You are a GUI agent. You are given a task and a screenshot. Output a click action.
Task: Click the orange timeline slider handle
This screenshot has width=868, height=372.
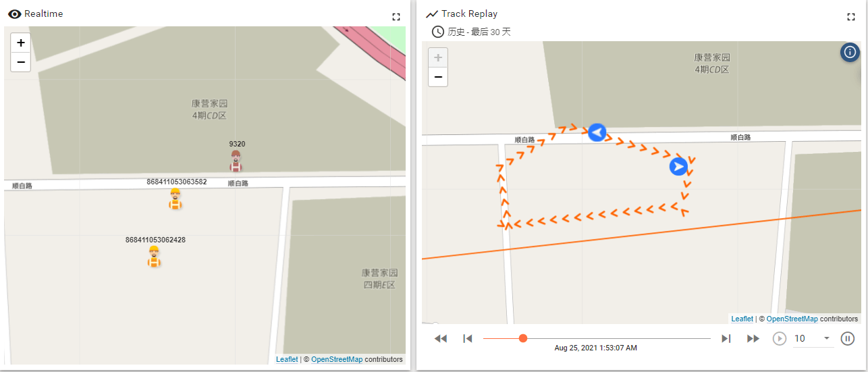[x=523, y=338]
